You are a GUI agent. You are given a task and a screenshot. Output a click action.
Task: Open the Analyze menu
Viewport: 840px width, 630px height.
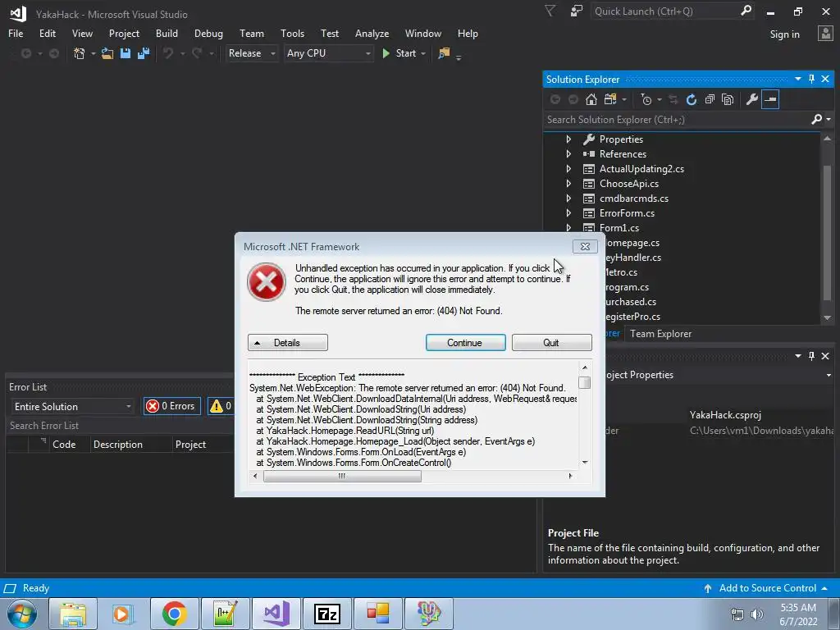tap(372, 33)
